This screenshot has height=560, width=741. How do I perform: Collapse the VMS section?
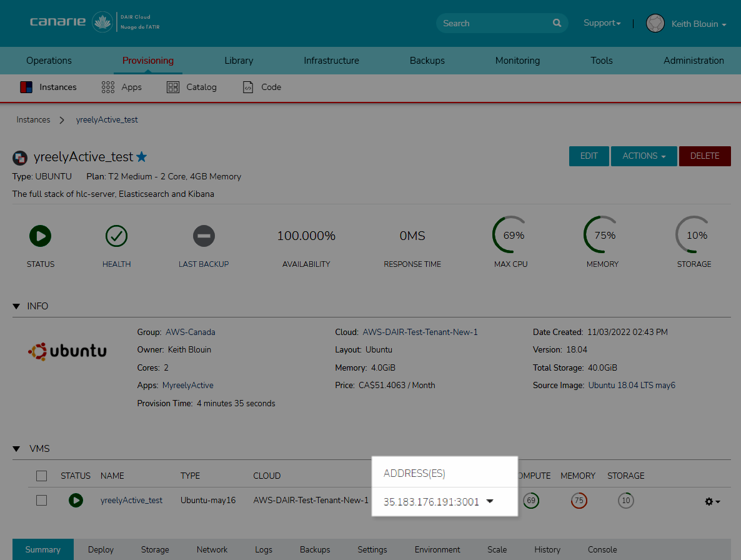click(x=16, y=449)
